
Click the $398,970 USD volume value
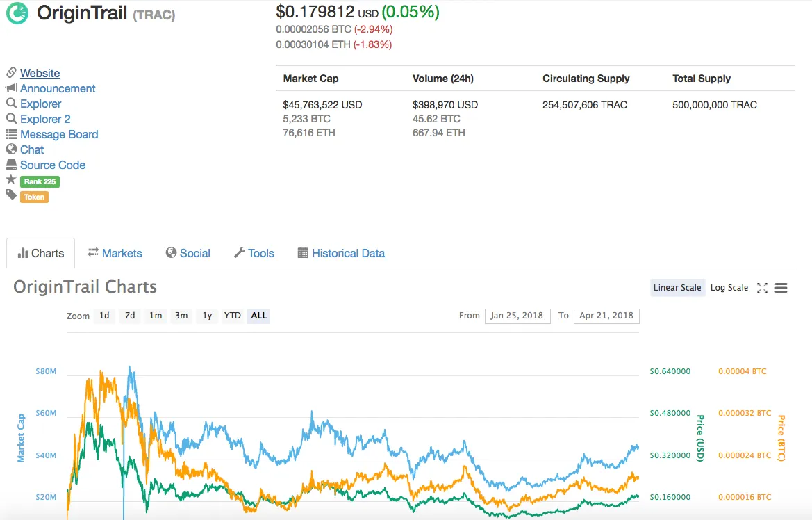tap(445, 105)
